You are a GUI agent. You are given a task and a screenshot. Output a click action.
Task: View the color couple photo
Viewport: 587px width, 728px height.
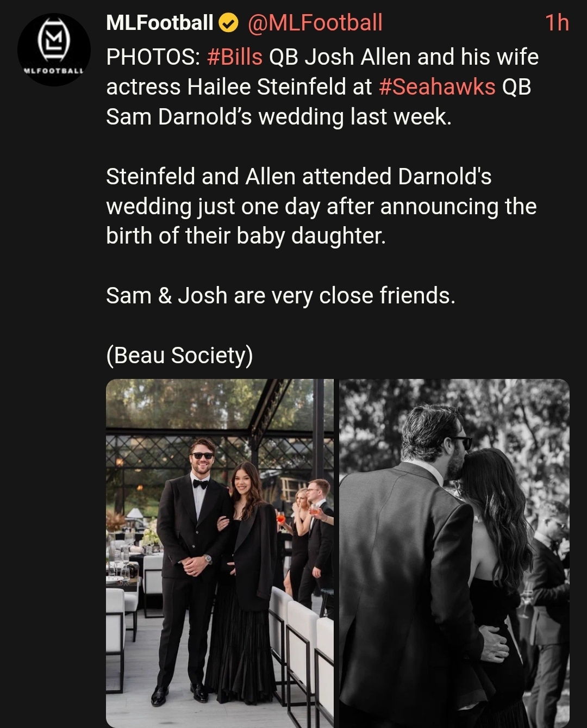coord(220,553)
